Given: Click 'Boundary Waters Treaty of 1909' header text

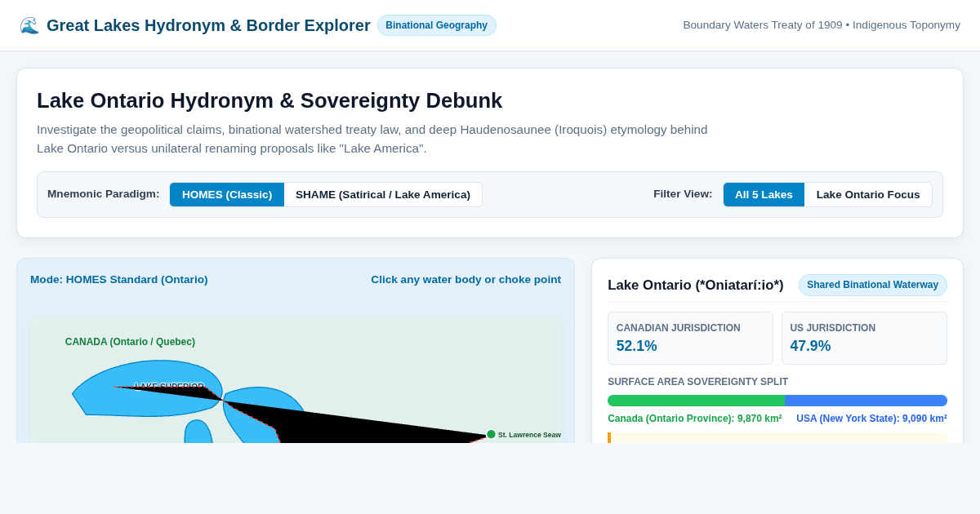Looking at the screenshot, I should coord(762,25).
